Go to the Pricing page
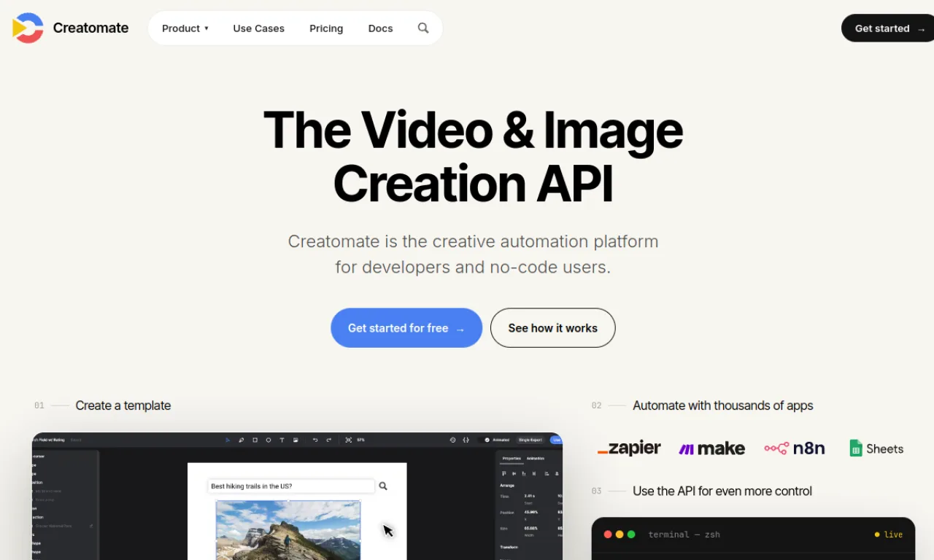 tap(326, 28)
